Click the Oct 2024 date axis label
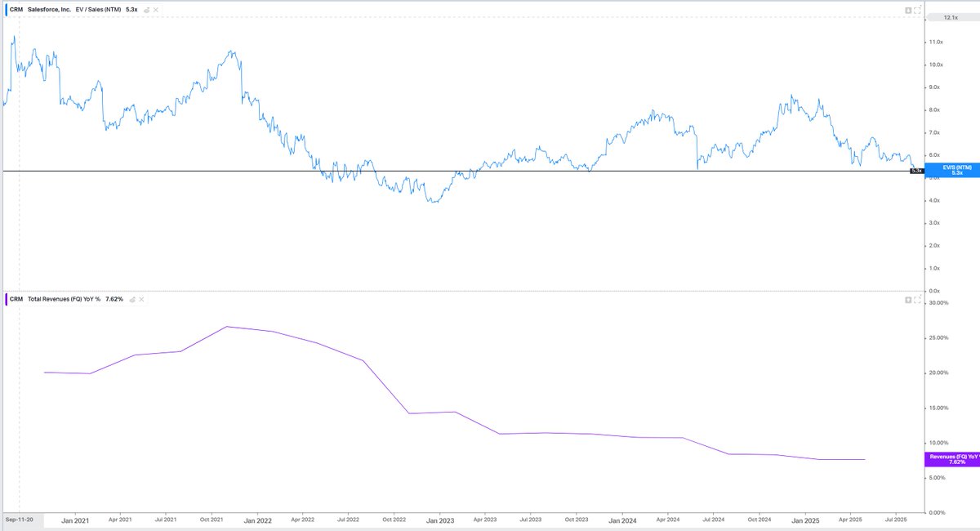Image resolution: width=980 pixels, height=531 pixels. [x=759, y=519]
